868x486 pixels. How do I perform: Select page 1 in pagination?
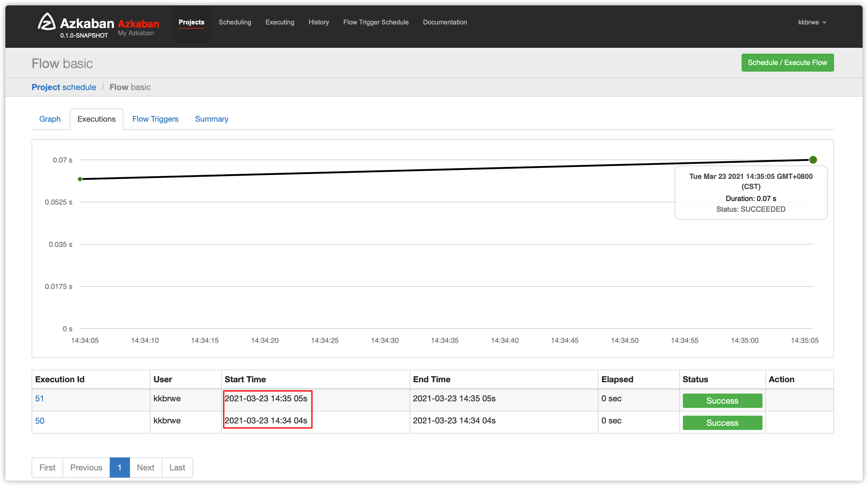coord(120,468)
